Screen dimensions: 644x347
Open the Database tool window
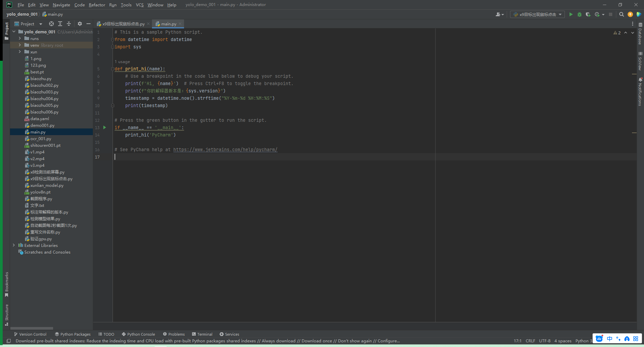[640, 34]
